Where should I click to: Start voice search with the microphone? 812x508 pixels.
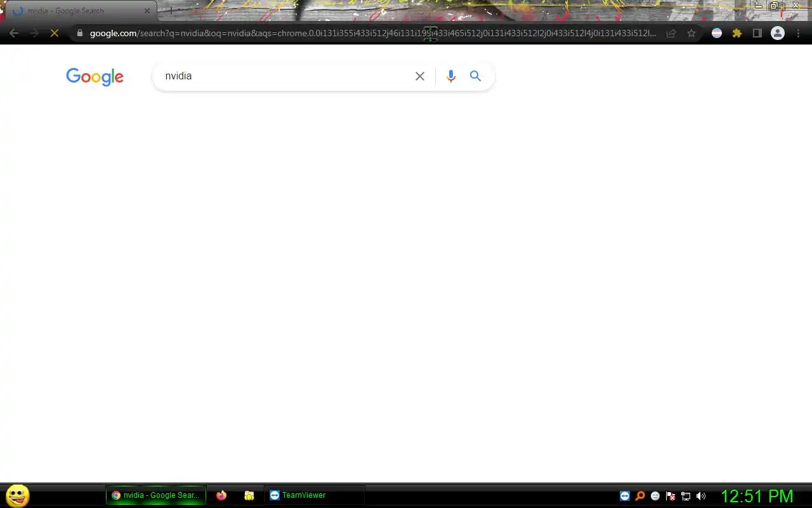pyautogui.click(x=451, y=76)
